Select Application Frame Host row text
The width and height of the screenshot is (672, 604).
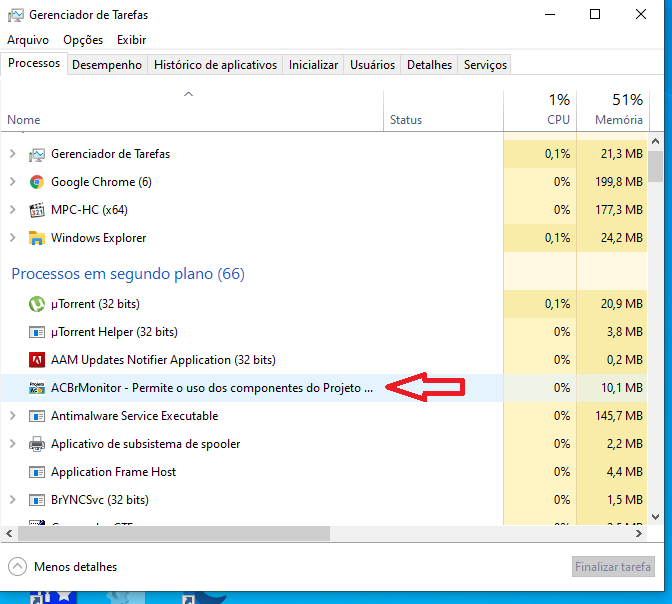tap(113, 472)
